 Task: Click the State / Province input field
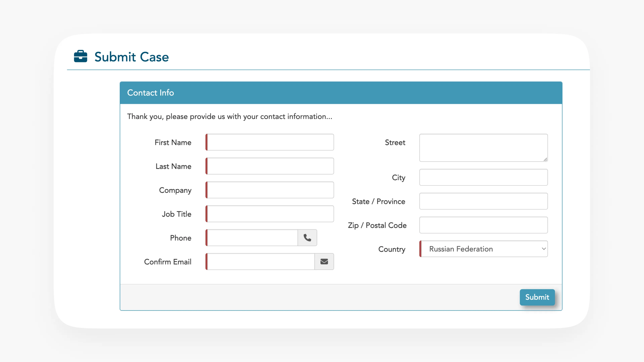(484, 201)
